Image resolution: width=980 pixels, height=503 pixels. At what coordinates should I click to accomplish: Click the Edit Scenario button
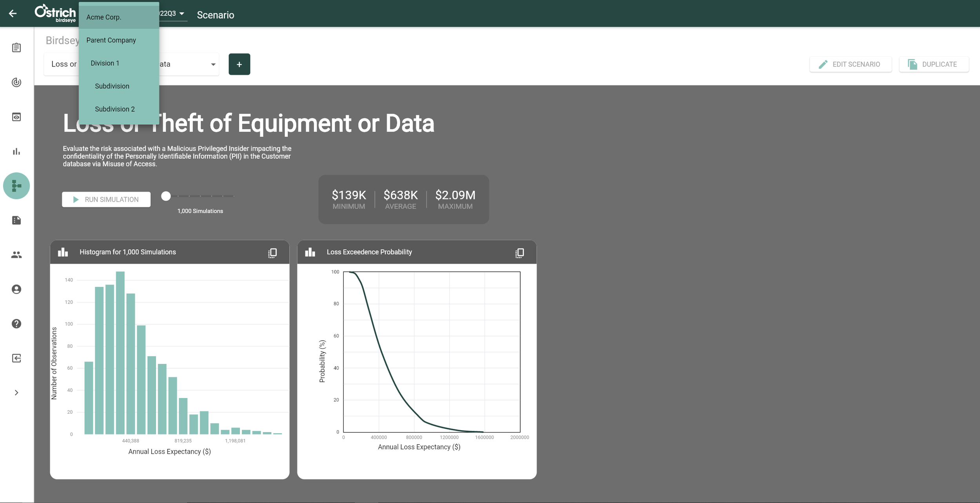[850, 64]
